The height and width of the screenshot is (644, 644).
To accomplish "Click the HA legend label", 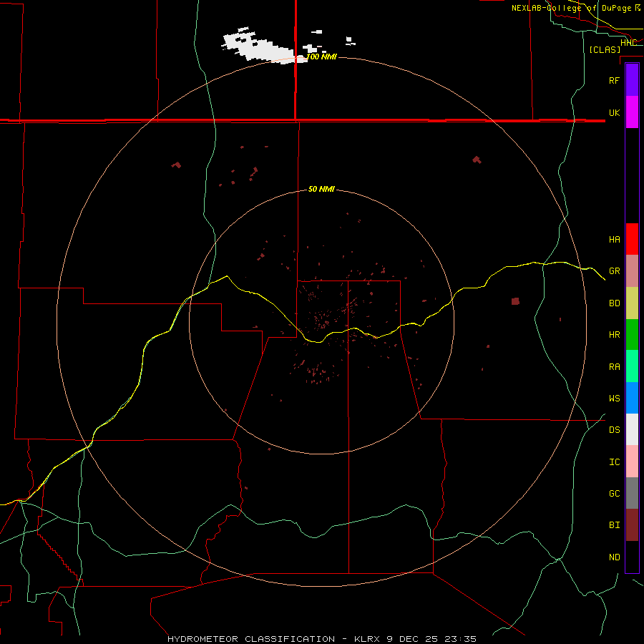I will coord(614,239).
